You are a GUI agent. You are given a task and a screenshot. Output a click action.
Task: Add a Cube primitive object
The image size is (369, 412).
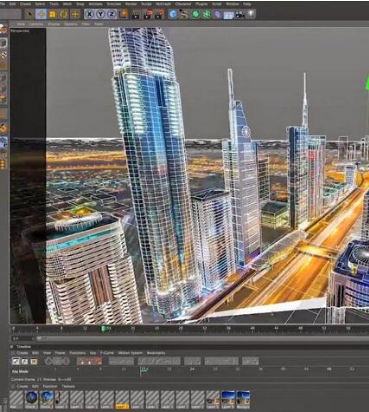(x=173, y=14)
